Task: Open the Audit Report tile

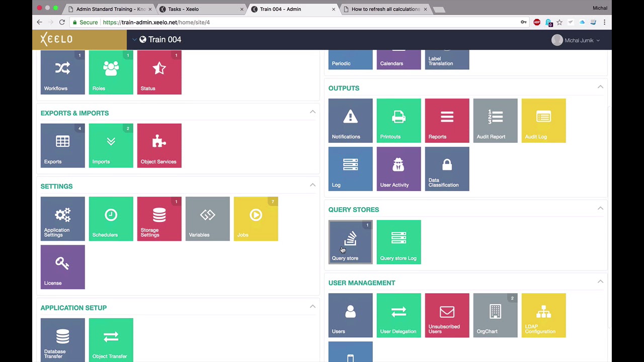Action: [x=495, y=121]
